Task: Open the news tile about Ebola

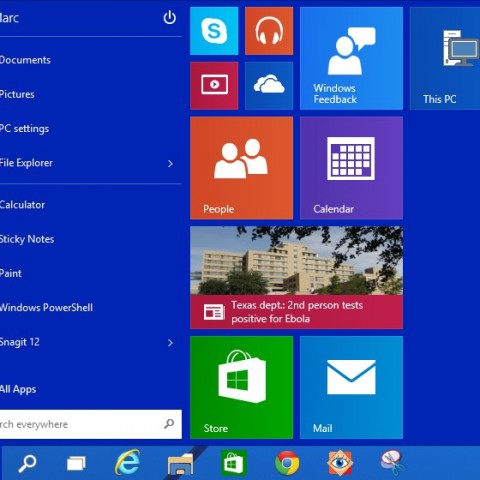Action: point(296,278)
